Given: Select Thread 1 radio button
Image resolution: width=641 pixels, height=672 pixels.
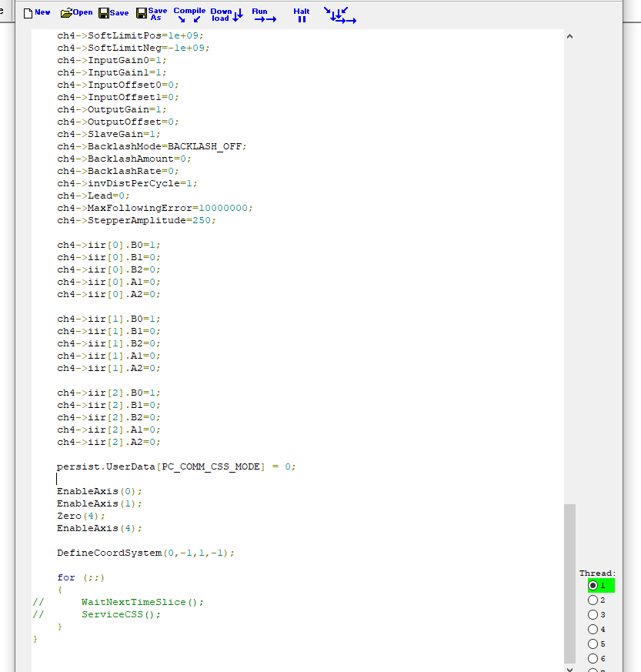Looking at the screenshot, I should 593,586.
